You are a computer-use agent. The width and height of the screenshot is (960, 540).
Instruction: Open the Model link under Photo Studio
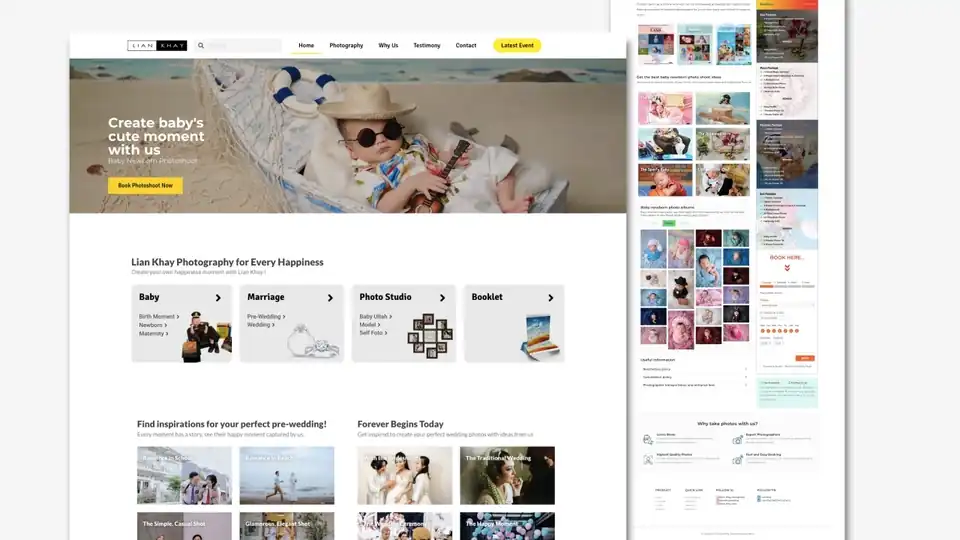369,324
